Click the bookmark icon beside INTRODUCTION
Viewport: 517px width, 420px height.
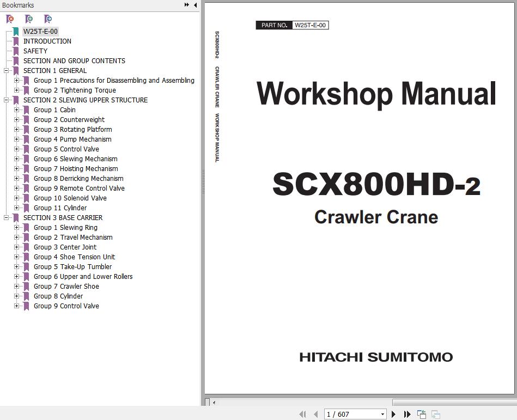coord(16,41)
